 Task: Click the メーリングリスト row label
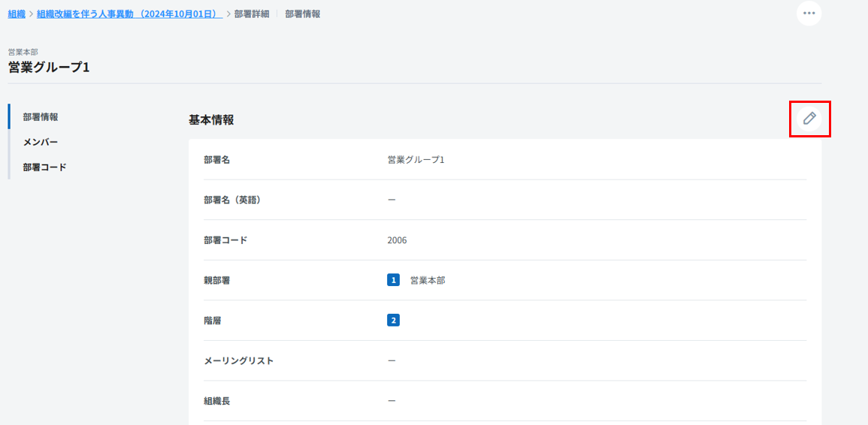point(238,360)
